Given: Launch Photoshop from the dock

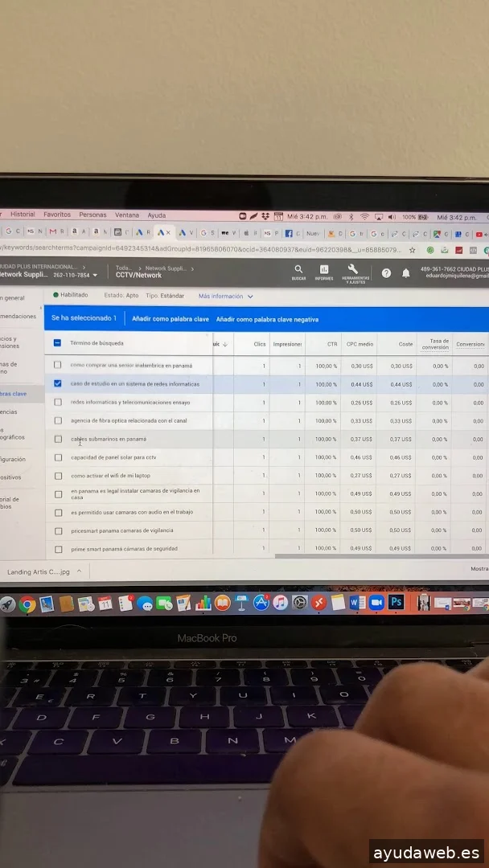Looking at the screenshot, I should [396, 602].
